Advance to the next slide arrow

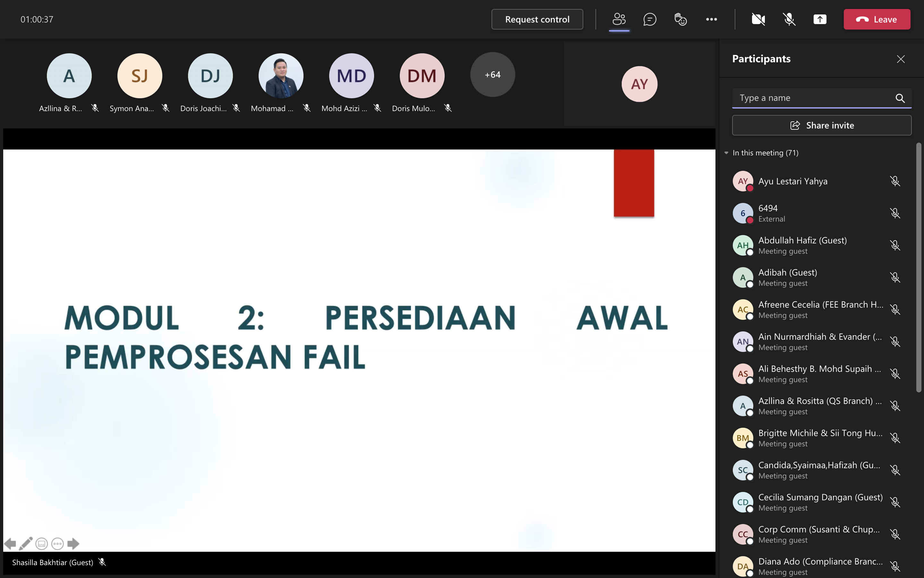(73, 544)
